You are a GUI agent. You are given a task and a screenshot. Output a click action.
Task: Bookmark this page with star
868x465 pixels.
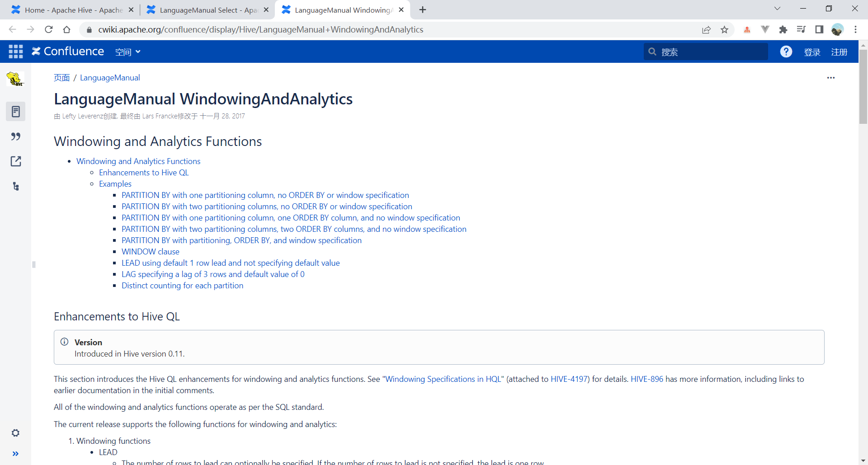(725, 29)
